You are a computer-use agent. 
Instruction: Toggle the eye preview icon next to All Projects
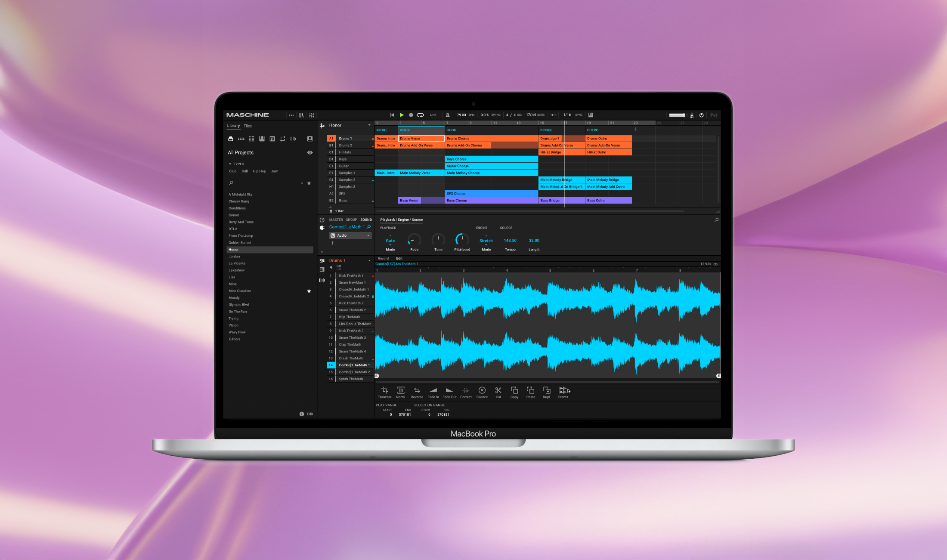pos(310,152)
